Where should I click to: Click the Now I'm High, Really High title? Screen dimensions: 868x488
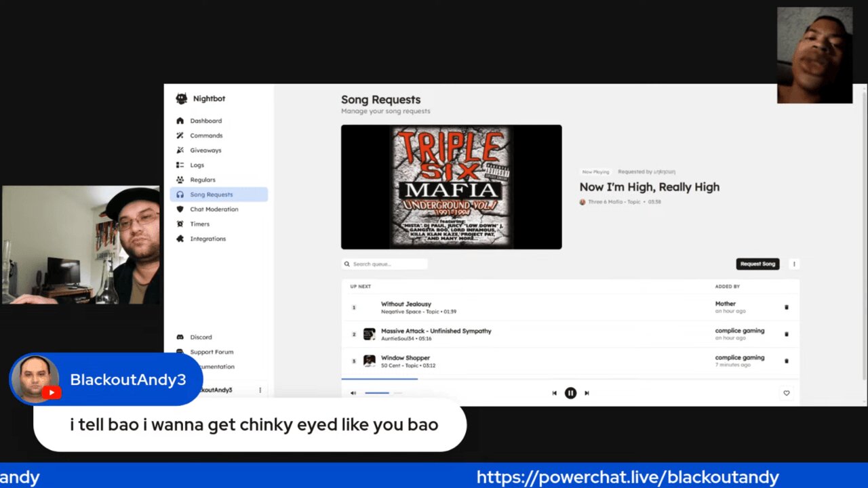[x=649, y=187]
